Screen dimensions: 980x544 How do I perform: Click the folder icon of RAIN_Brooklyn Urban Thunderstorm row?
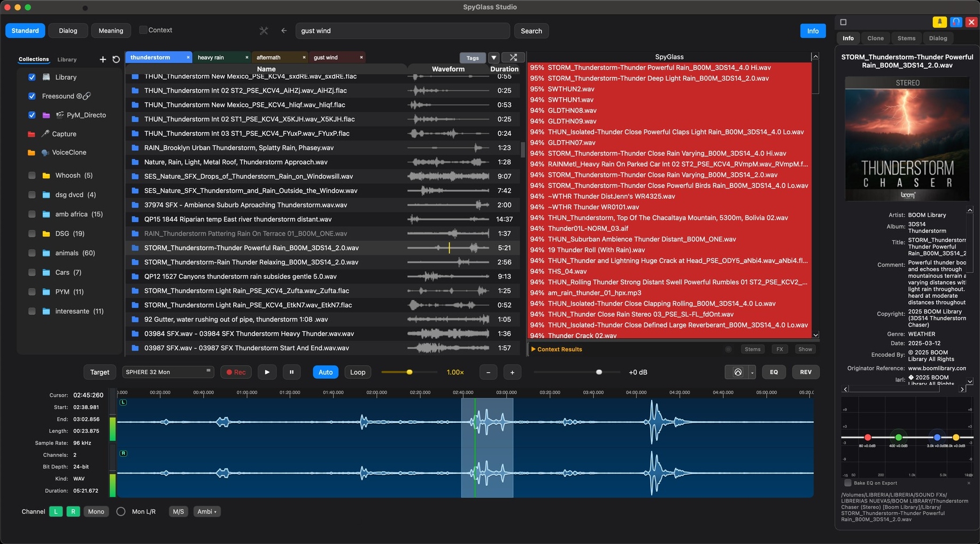click(x=135, y=148)
